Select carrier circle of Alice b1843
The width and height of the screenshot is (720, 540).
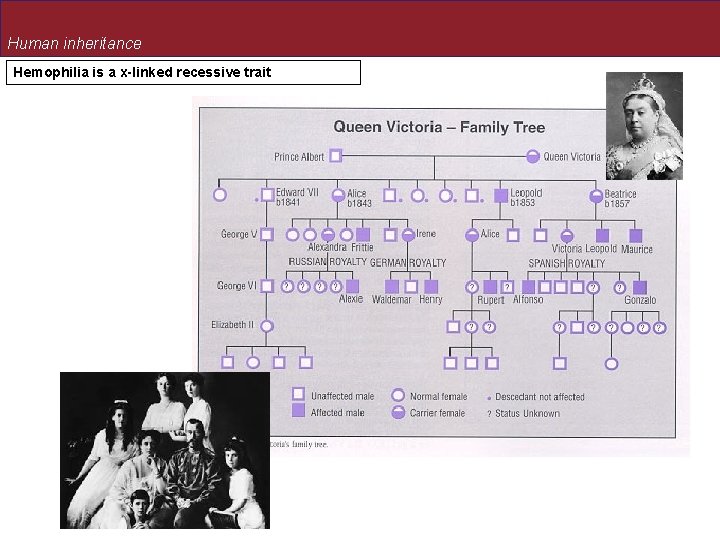(x=338, y=195)
